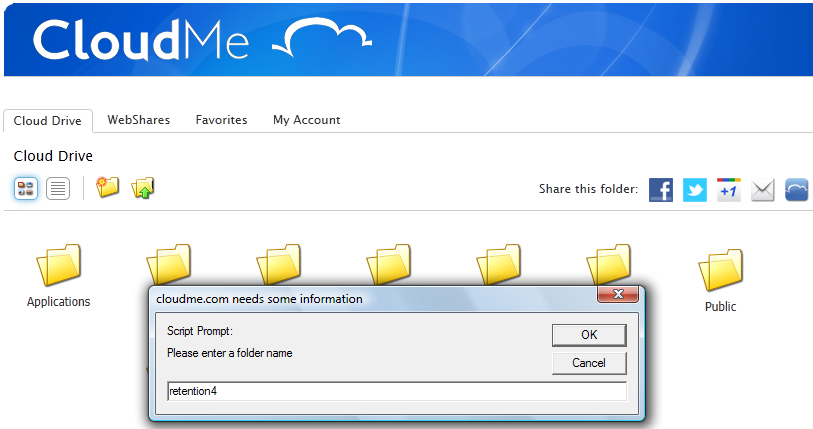Screen dimensions: 813x429
Task: Click the Applications folder label
Action: tap(59, 301)
